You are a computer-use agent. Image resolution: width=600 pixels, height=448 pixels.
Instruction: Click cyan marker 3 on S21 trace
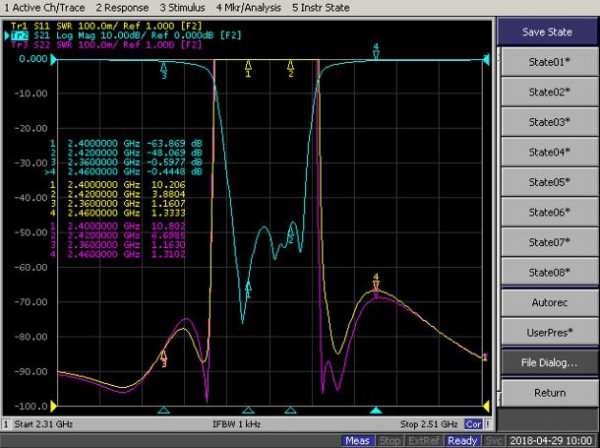(164, 71)
